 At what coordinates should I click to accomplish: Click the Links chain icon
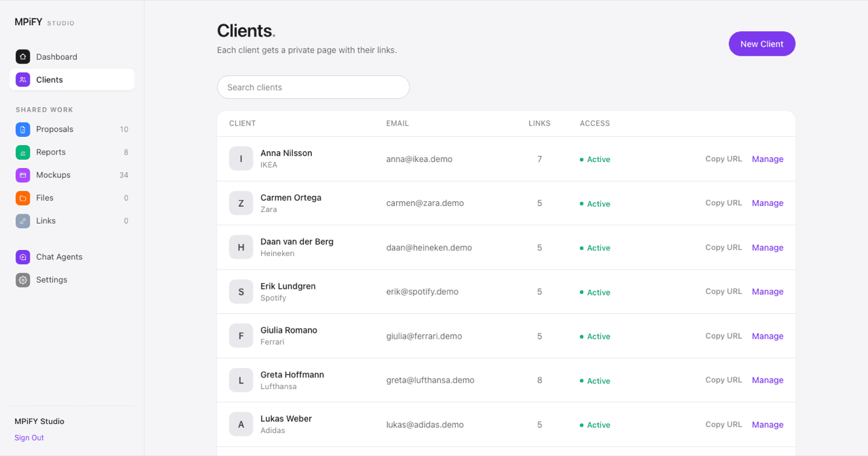[23, 221]
